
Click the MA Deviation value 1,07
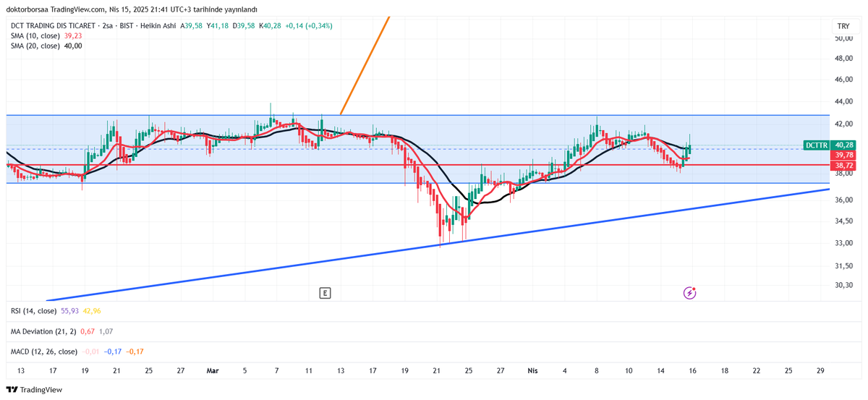coord(106,331)
